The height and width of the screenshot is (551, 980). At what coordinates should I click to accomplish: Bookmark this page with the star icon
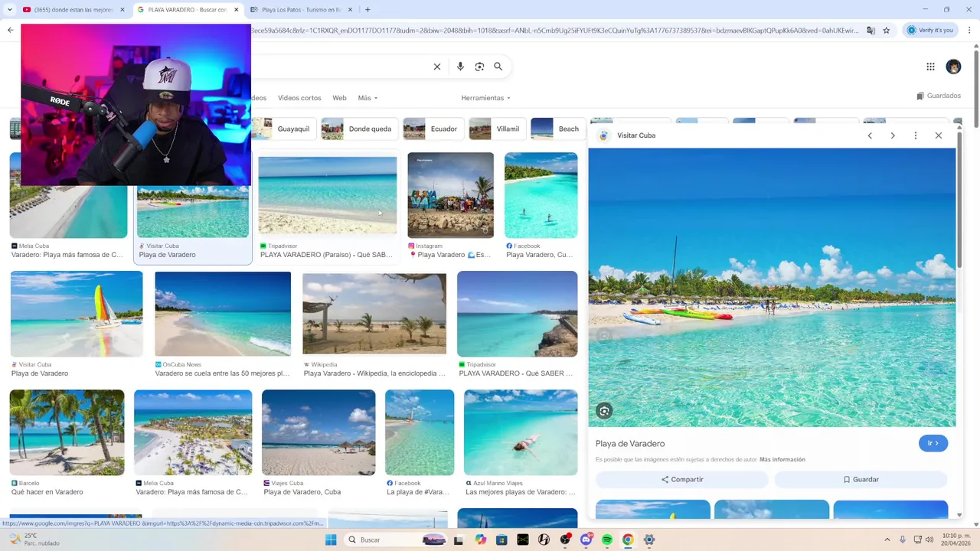887,31
